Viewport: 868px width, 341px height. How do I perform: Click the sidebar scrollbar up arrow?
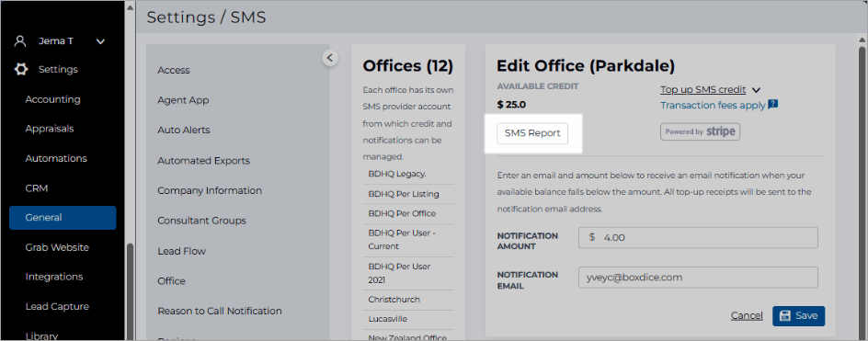point(130,8)
